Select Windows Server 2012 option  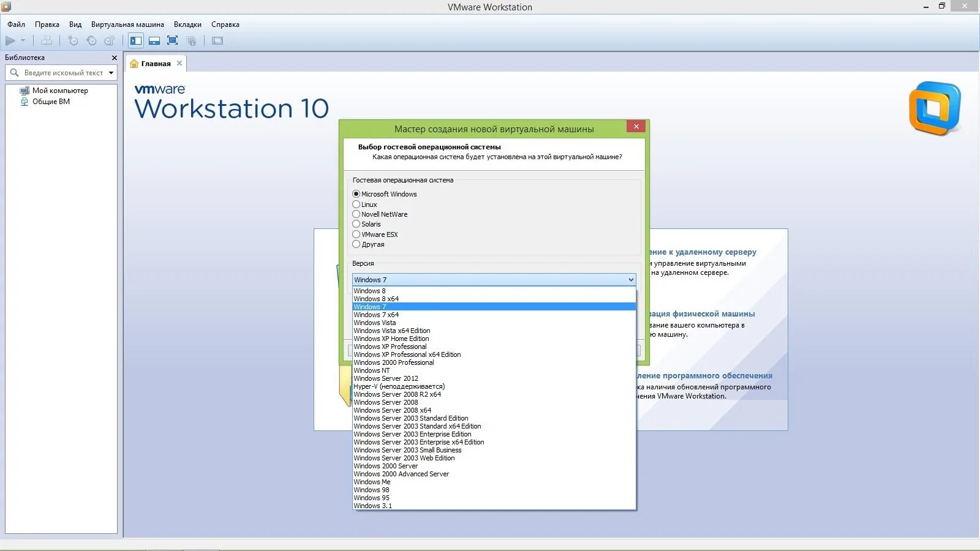[494, 378]
